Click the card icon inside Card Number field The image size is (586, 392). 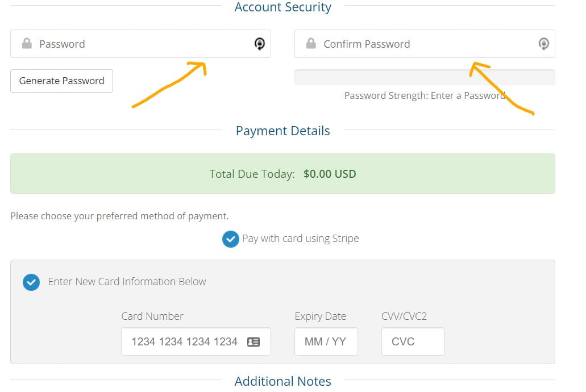[x=253, y=341]
